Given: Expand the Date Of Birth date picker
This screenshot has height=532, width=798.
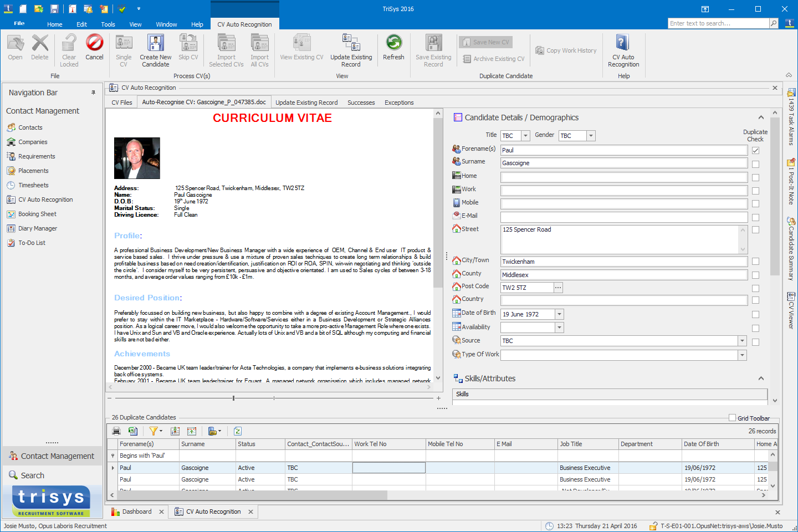Looking at the screenshot, I should pyautogui.click(x=559, y=314).
